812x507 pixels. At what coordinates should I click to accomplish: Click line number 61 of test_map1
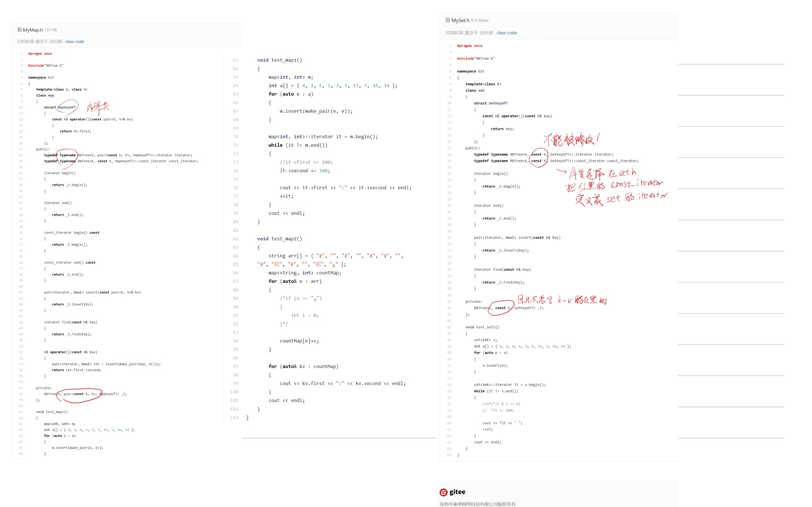tap(236, 60)
